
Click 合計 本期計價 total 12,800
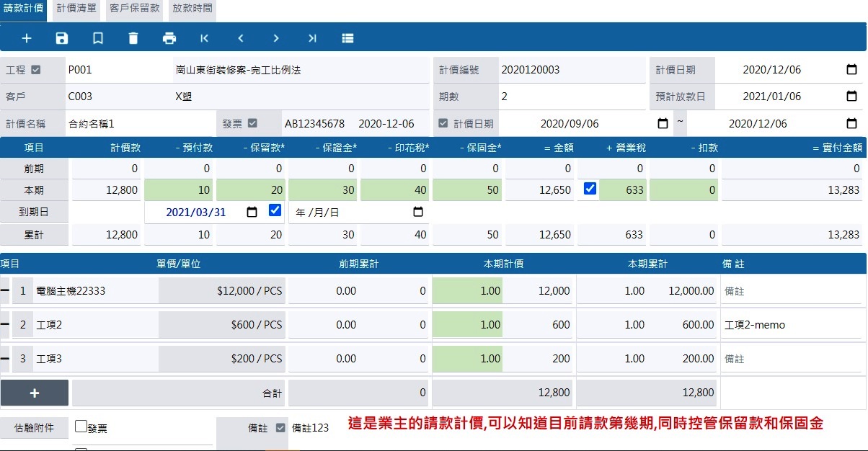coord(502,393)
